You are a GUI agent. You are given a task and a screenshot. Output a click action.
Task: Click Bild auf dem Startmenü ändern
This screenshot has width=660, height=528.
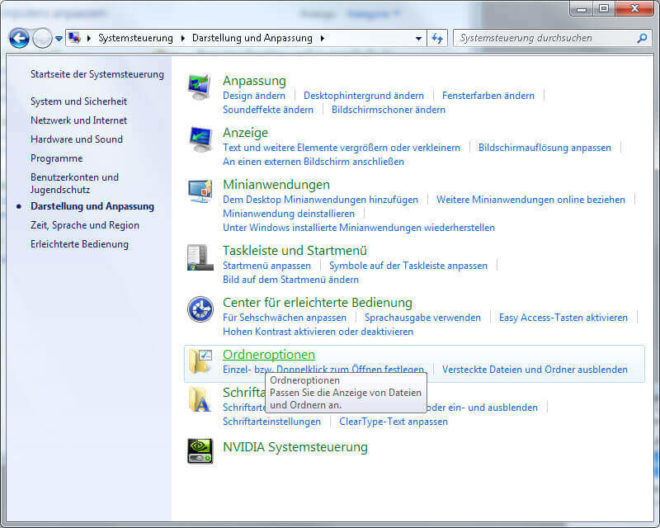[291, 280]
